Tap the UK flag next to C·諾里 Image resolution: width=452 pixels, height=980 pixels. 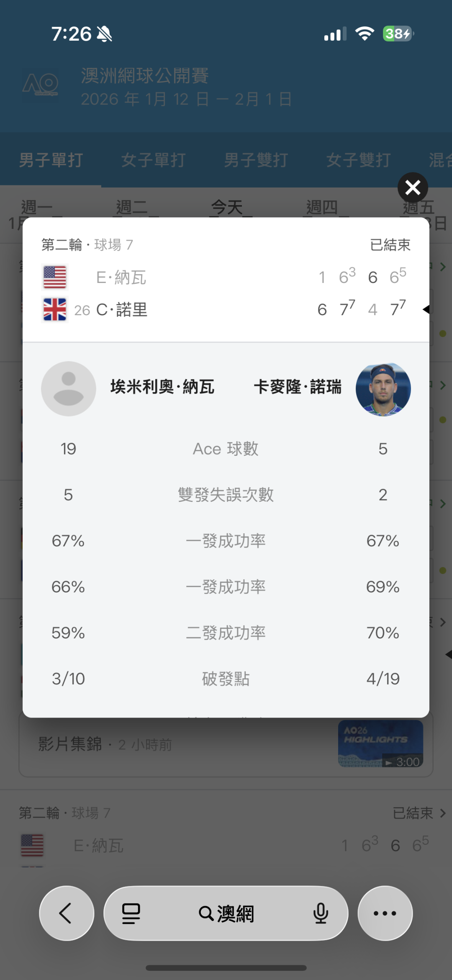pyautogui.click(x=55, y=310)
